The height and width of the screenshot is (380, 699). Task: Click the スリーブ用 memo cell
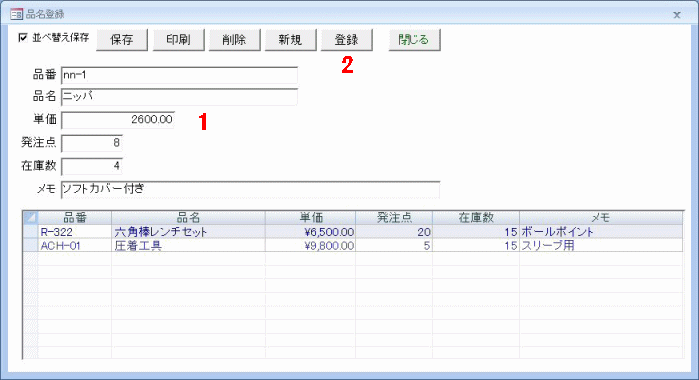601,245
